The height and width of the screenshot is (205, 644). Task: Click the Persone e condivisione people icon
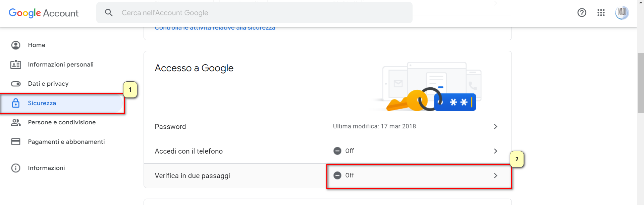pyautogui.click(x=16, y=122)
